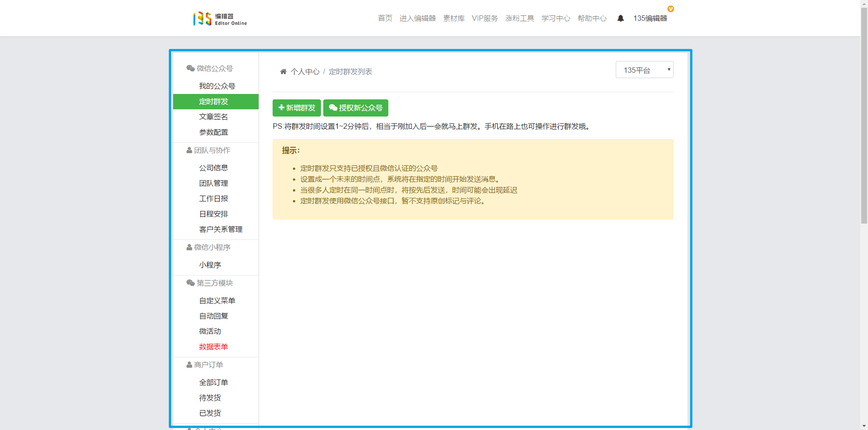
Task: Open the 135平台 platform dropdown
Action: [x=644, y=70]
